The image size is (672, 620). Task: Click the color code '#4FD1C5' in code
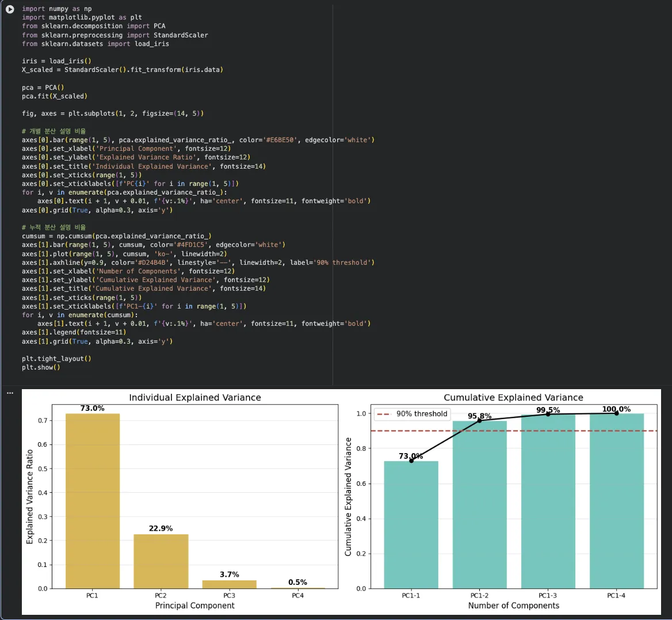pyautogui.click(x=192, y=245)
